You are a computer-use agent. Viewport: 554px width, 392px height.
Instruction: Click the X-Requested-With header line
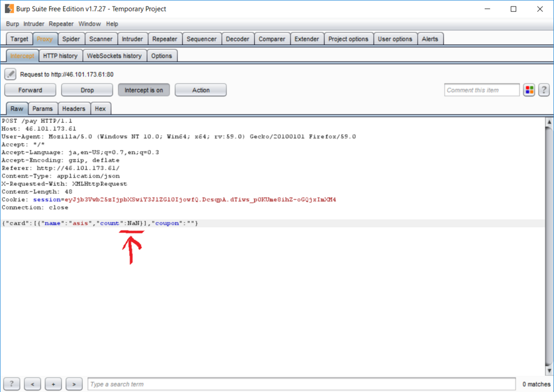tap(64, 184)
